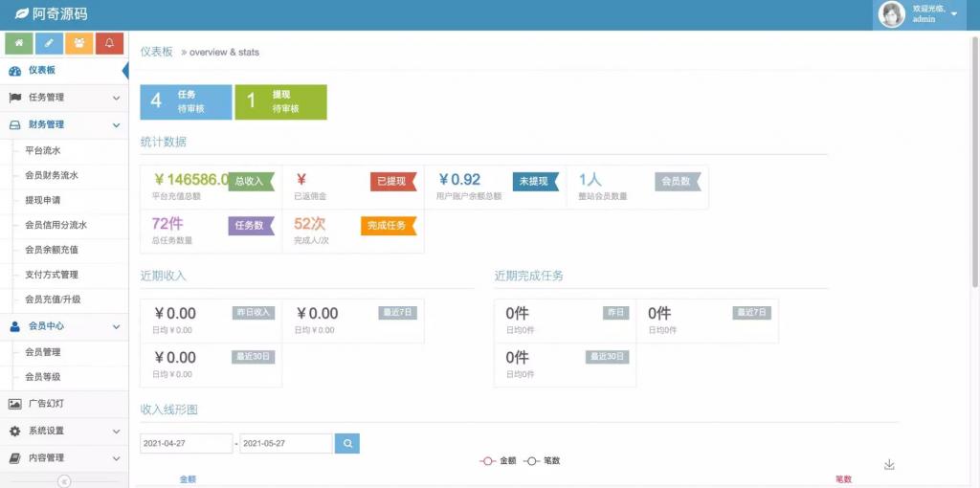Viewport: 980px width, 488px height.
Task: Toggle the 金额 series in chart legend
Action: pyautogui.click(x=498, y=460)
